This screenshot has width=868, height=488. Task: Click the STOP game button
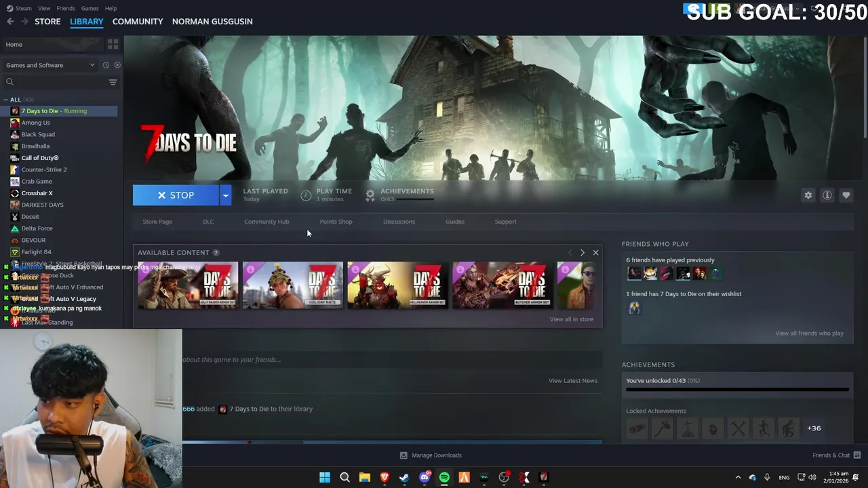(176, 195)
